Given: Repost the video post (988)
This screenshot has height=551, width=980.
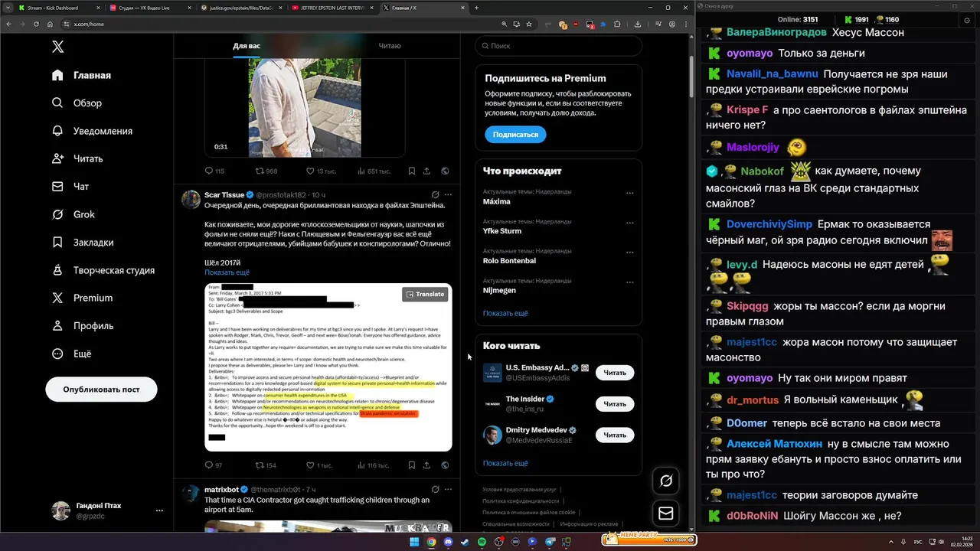Looking at the screenshot, I should click(x=266, y=171).
